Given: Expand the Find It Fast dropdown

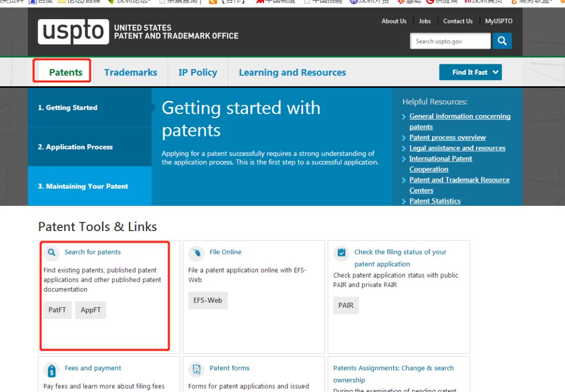Looking at the screenshot, I should (470, 72).
